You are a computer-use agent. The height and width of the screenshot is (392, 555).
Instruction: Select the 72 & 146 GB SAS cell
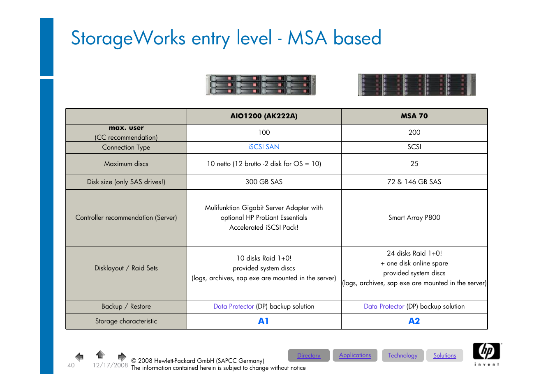414,182
